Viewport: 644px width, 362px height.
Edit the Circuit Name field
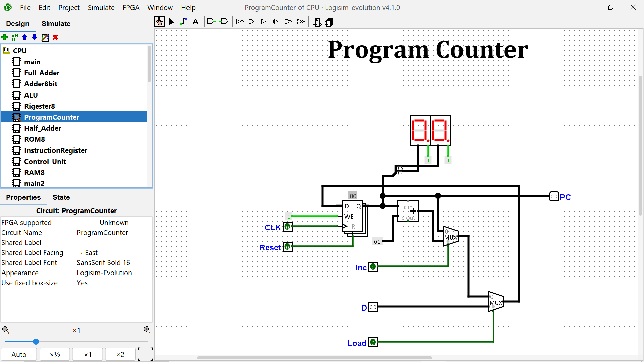[114, 233]
